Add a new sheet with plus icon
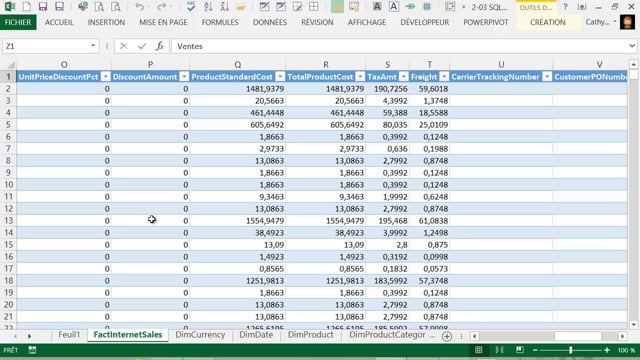 (447, 336)
